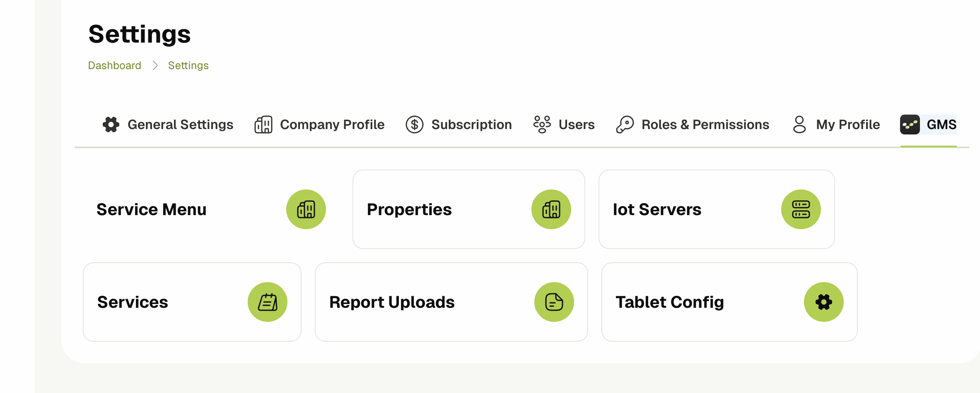980x393 pixels.
Task: Go to Dashboard via breadcrumb link
Action: (x=114, y=65)
